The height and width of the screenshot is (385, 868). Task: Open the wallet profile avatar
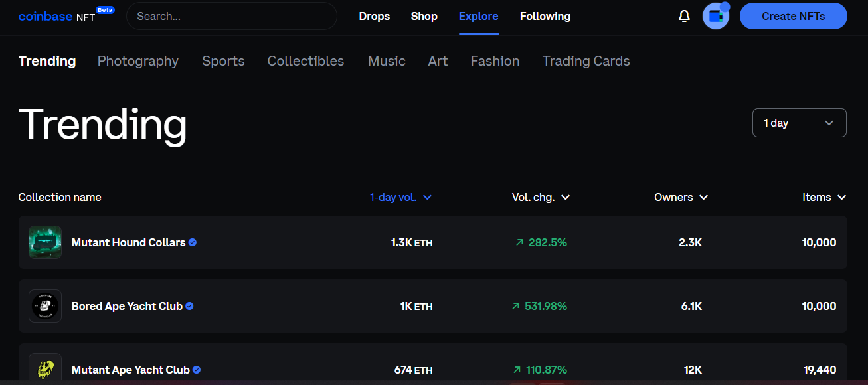(x=716, y=16)
